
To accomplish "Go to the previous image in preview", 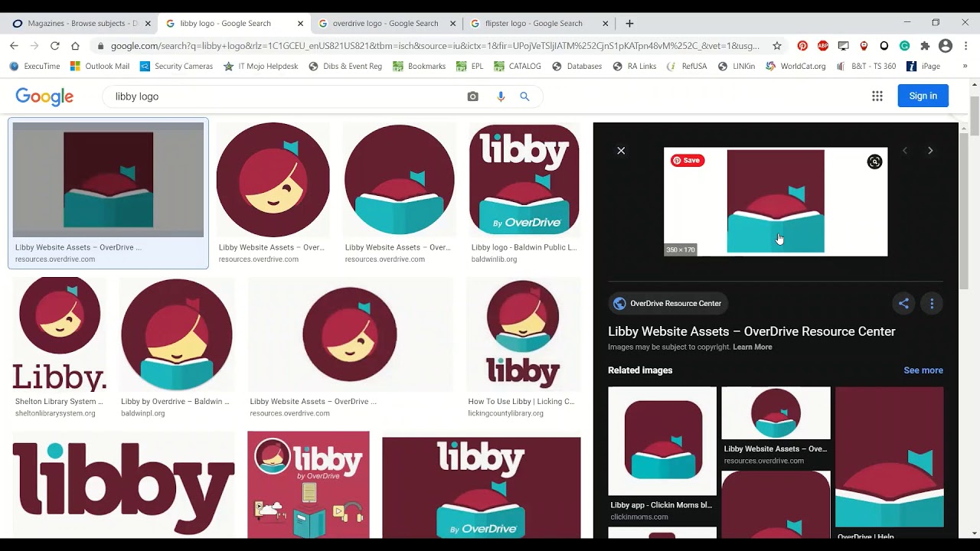I will tap(905, 151).
